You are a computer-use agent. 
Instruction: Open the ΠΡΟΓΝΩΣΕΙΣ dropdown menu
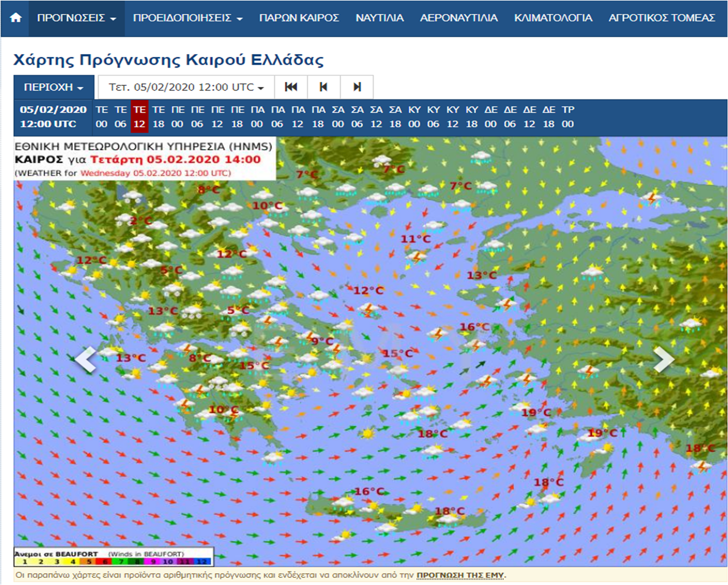[76, 18]
